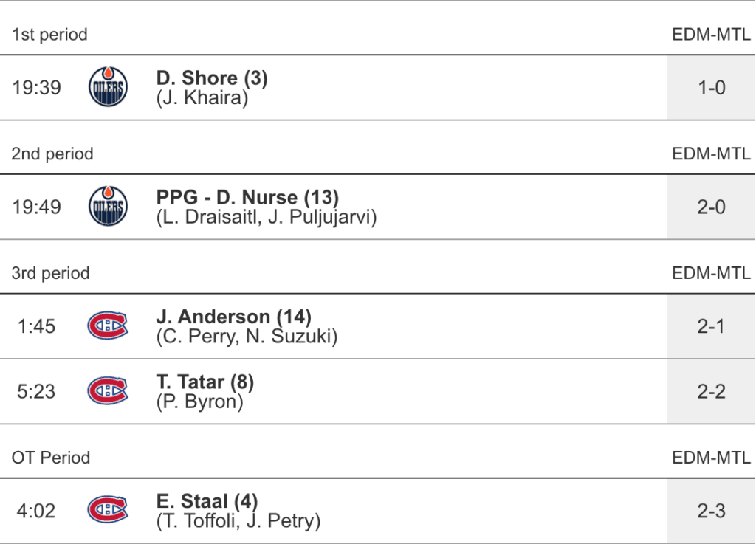
Task: Open D. Shore (3) goal scorer link
Action: click(212, 78)
